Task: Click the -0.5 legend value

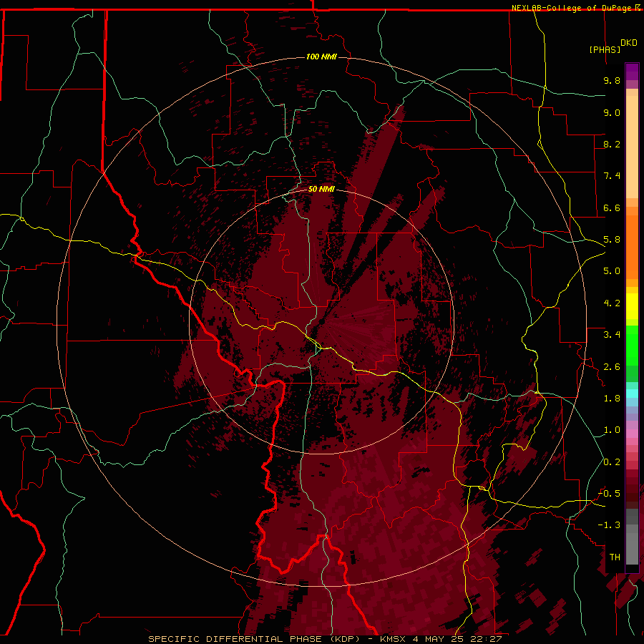Action: tap(609, 494)
